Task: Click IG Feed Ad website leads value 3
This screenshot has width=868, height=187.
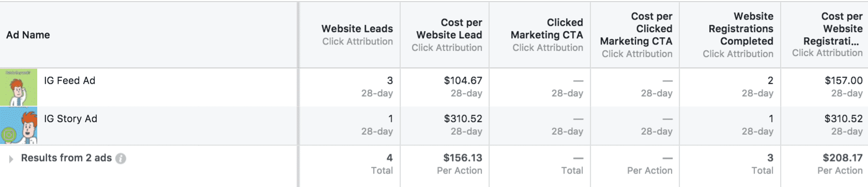Action: (390, 80)
